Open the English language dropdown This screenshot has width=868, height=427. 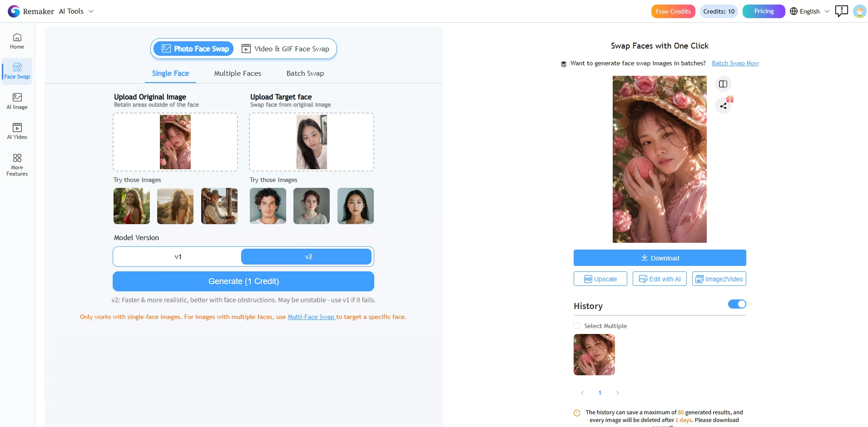point(810,11)
